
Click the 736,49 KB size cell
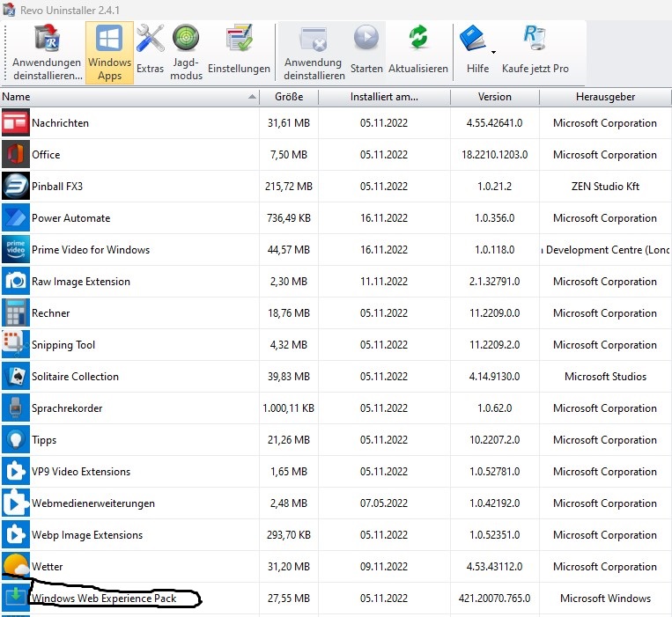coord(289,218)
